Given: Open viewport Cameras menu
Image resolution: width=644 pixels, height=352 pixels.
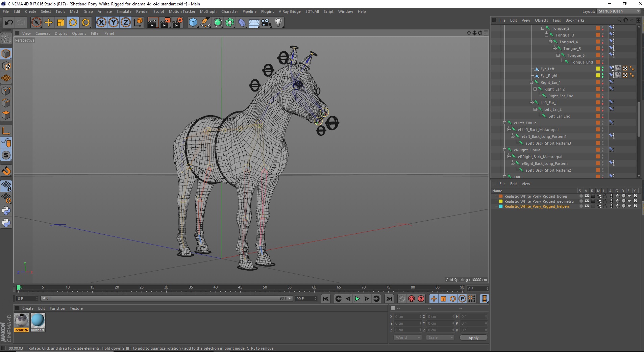Looking at the screenshot, I should click(43, 33).
